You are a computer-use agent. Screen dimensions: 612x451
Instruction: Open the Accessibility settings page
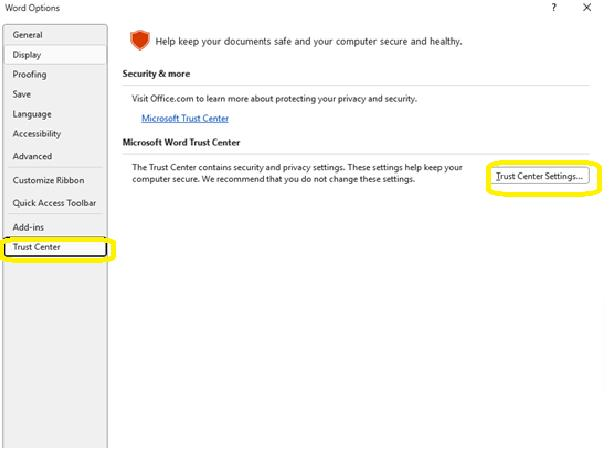(x=55, y=134)
